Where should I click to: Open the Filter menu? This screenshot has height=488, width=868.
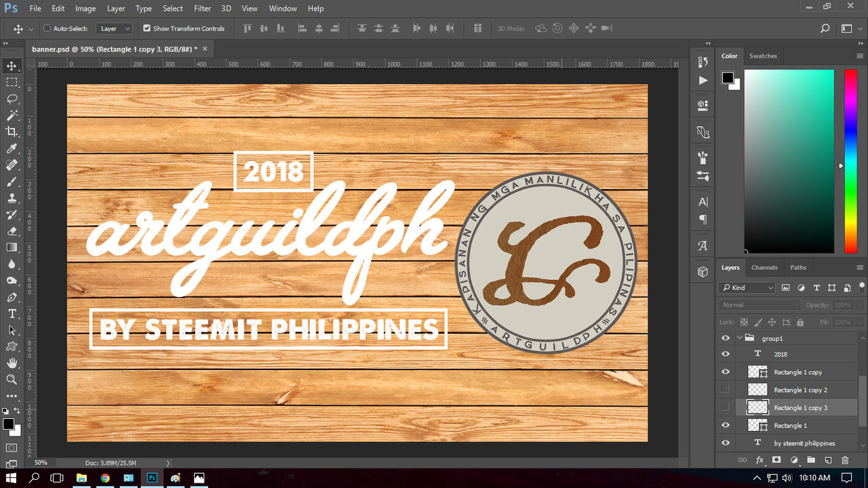tap(202, 8)
